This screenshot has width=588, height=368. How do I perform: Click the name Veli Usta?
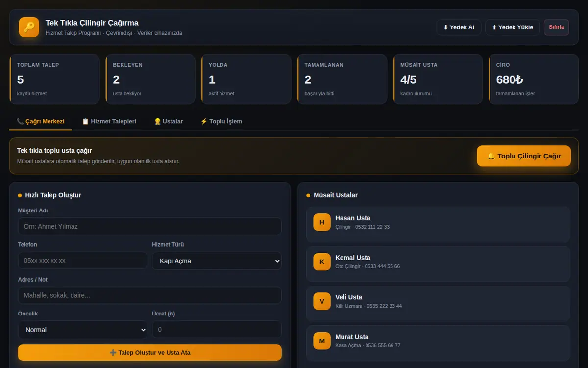[349, 297]
